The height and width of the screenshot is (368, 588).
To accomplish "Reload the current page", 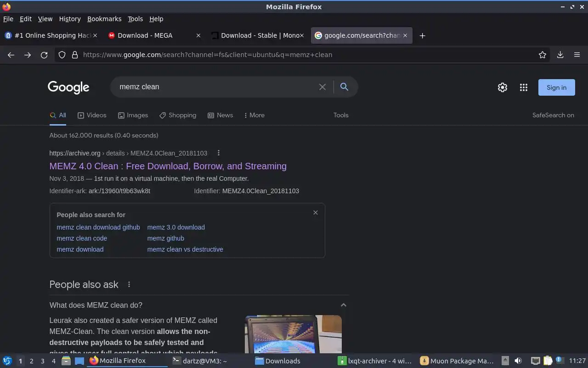I will (44, 55).
